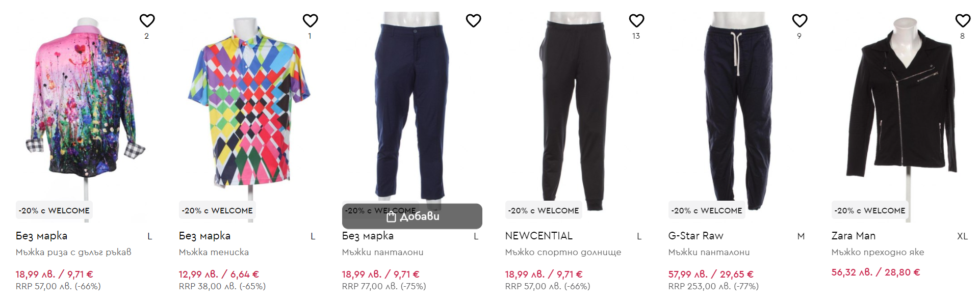980x302 pixels.
Task: Tap heart icon on Zara Man jacket
Action: tap(963, 21)
